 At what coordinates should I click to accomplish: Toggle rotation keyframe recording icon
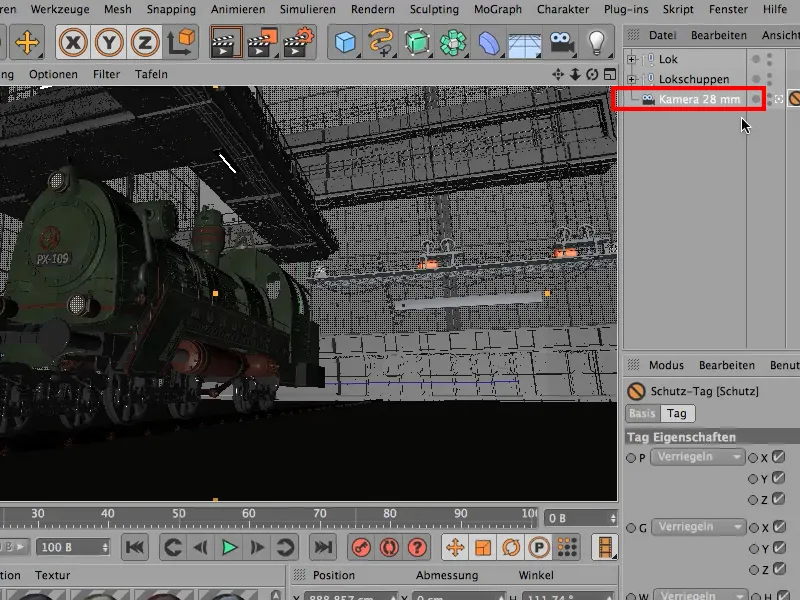pyautogui.click(x=511, y=547)
